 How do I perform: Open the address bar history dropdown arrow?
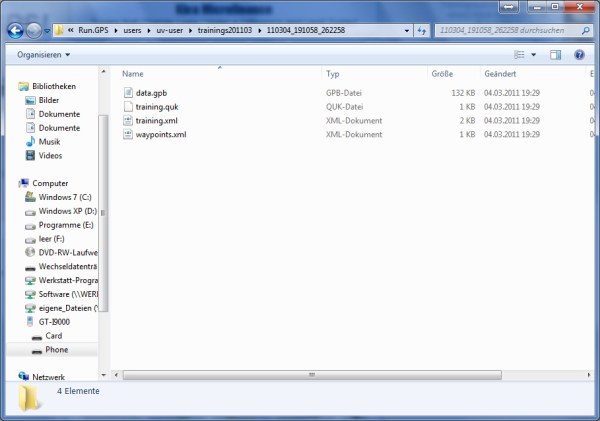tap(406, 30)
